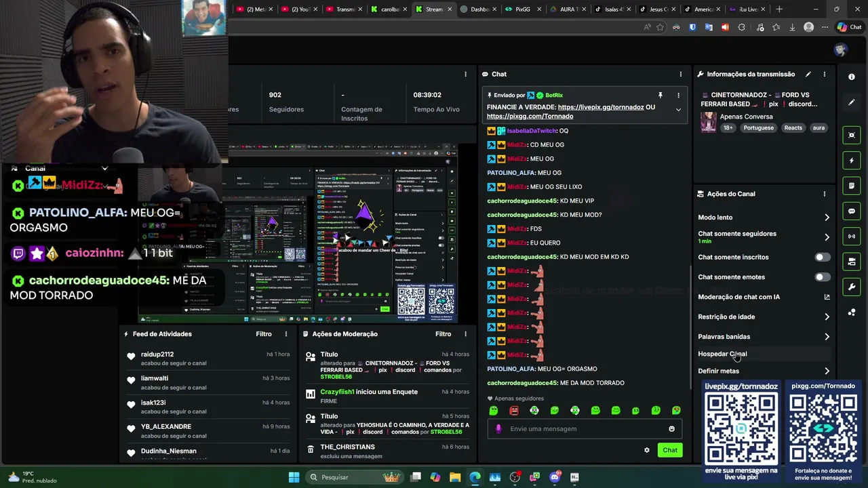Click the purple microphone icon in message box
Screen dimensions: 868x488
coord(498,429)
